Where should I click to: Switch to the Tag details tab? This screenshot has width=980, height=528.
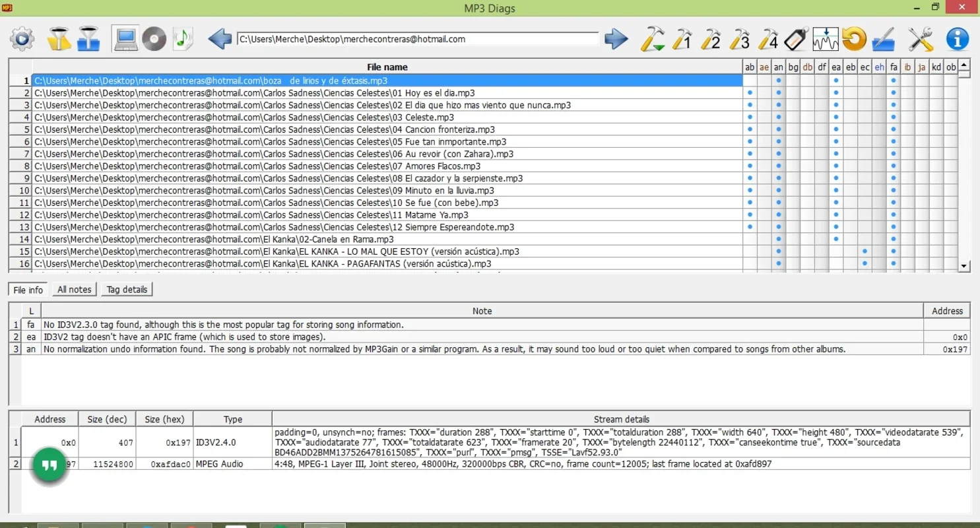[127, 289]
